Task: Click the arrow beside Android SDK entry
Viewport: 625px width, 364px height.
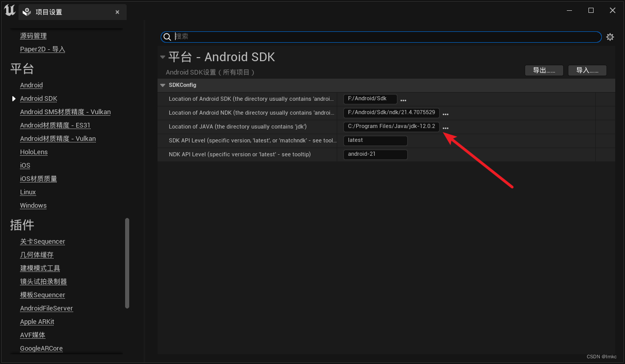Action: click(x=14, y=99)
